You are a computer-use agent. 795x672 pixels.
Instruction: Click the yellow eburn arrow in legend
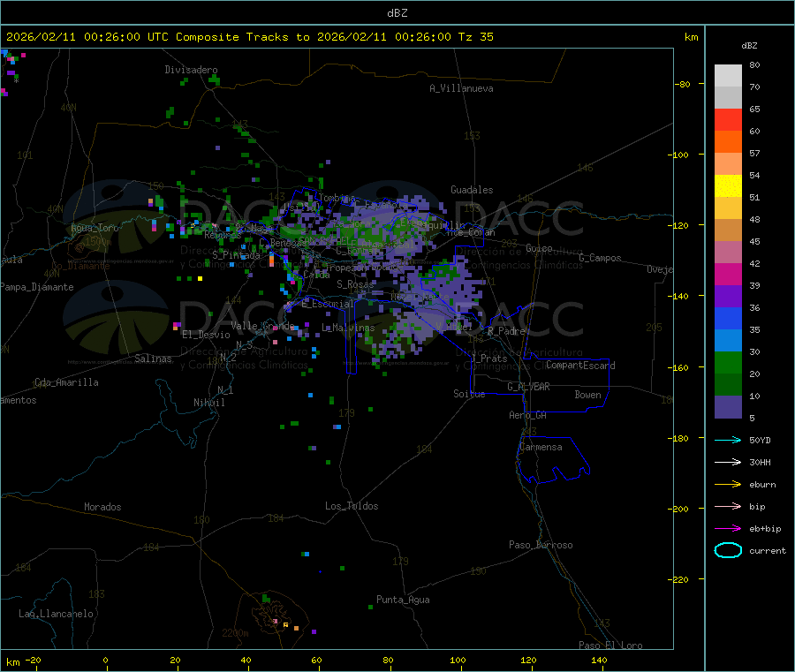728,485
